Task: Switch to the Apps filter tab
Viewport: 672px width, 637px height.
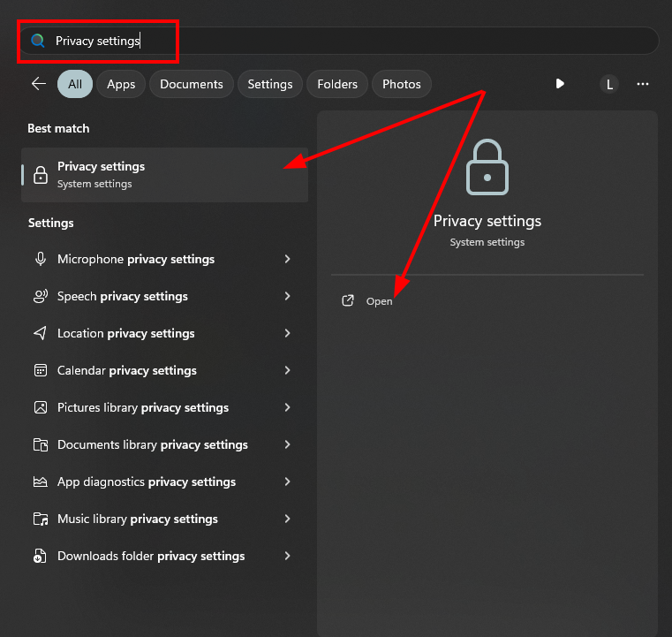Action: (x=121, y=84)
